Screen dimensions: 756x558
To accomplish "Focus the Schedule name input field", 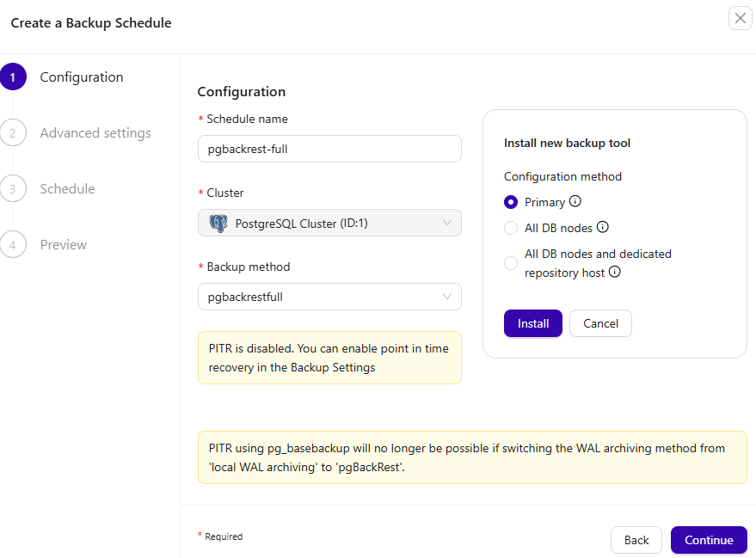I will (329, 149).
